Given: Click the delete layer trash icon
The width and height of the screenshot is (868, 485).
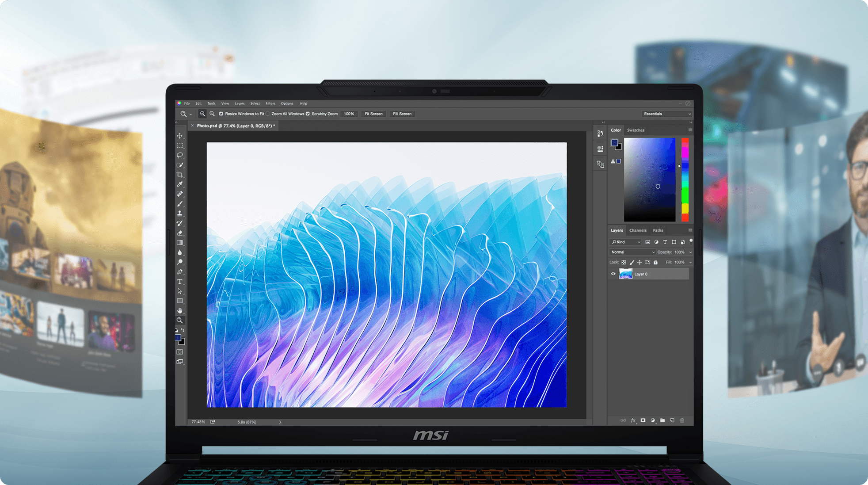Looking at the screenshot, I should (x=682, y=420).
